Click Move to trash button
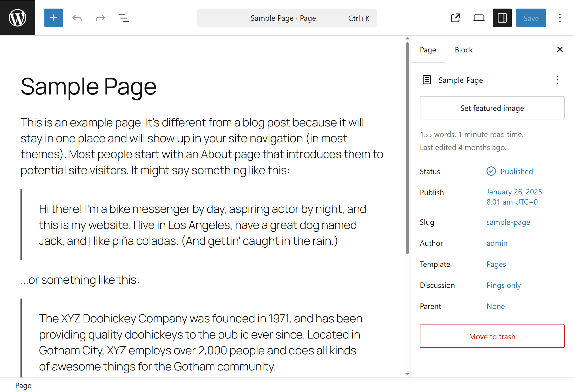Image resolution: width=574 pixels, height=392 pixels. [492, 336]
